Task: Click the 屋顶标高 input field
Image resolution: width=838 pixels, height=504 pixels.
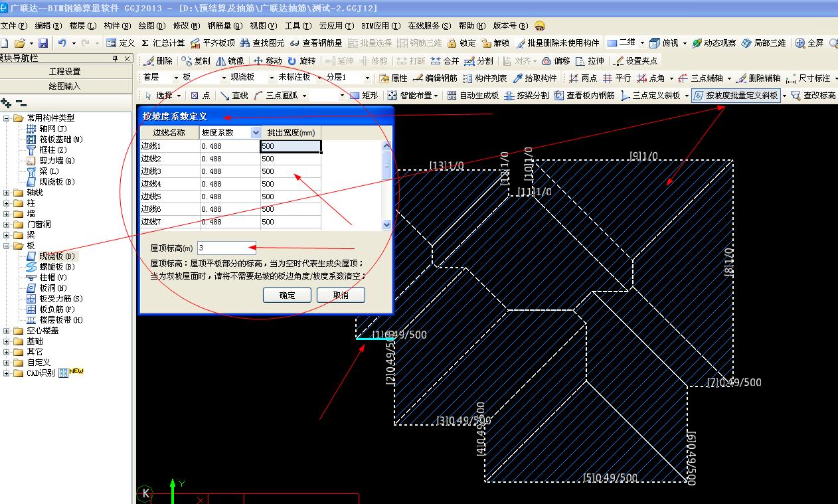Action: pos(226,248)
